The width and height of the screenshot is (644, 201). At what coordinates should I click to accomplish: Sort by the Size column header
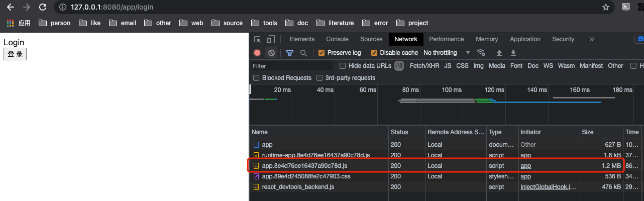pyautogui.click(x=601, y=132)
